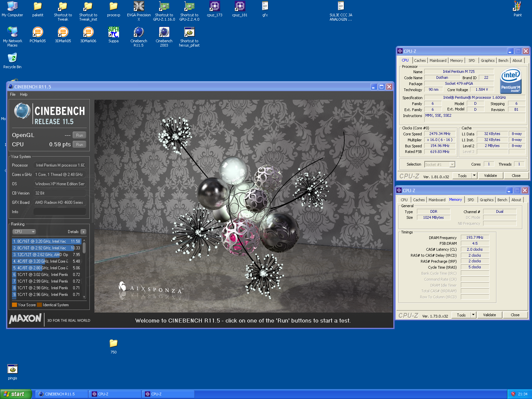
Task: Open the Recycle Bin
Action: 12,61
